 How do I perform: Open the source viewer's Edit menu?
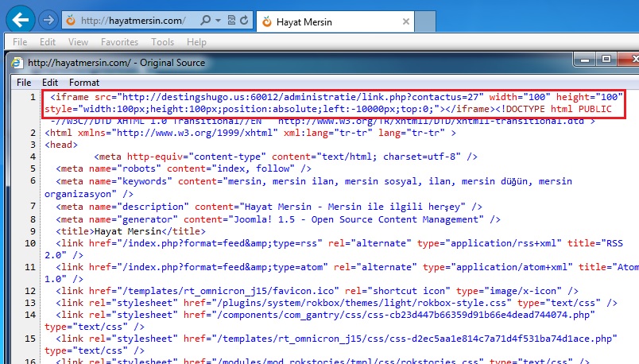50,82
